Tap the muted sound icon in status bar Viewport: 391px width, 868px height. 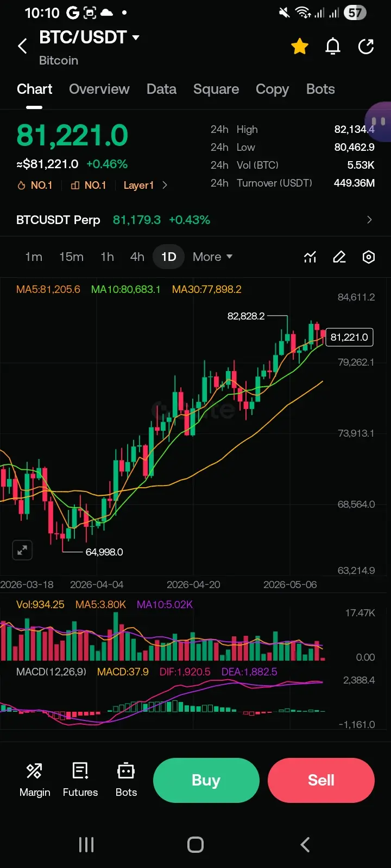(284, 12)
